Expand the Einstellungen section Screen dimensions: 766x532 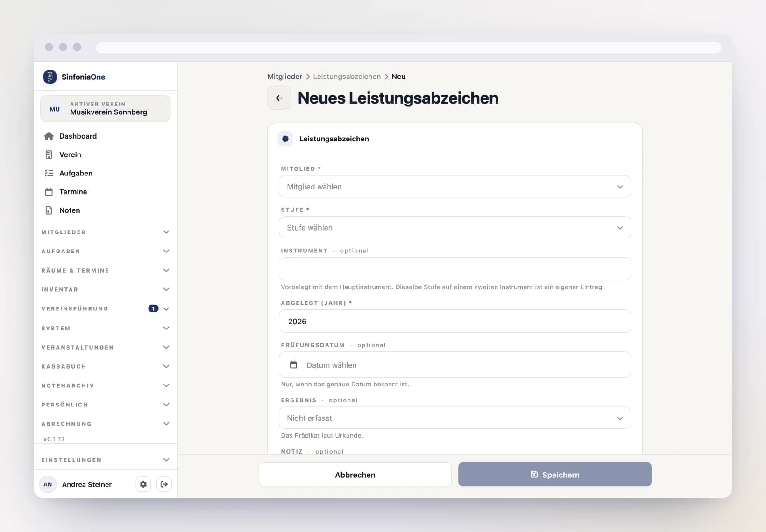(106, 460)
